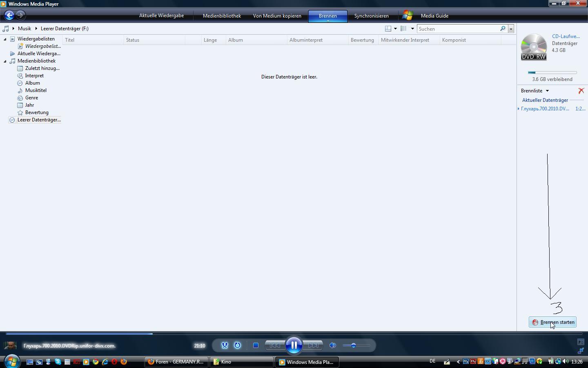Collapse the Medienbibliothek tree node
The width and height of the screenshot is (588, 368).
[5, 61]
